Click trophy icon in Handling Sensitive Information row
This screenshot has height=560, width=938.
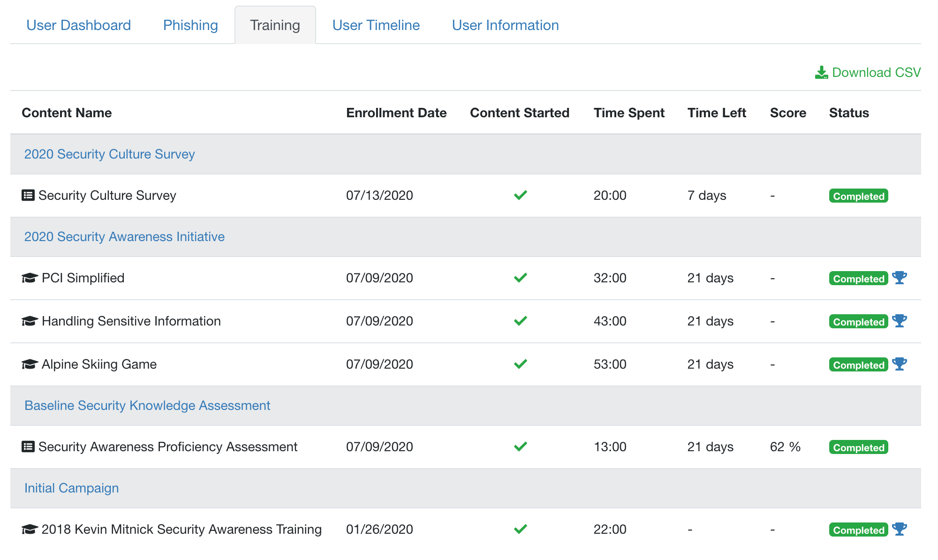click(x=900, y=321)
